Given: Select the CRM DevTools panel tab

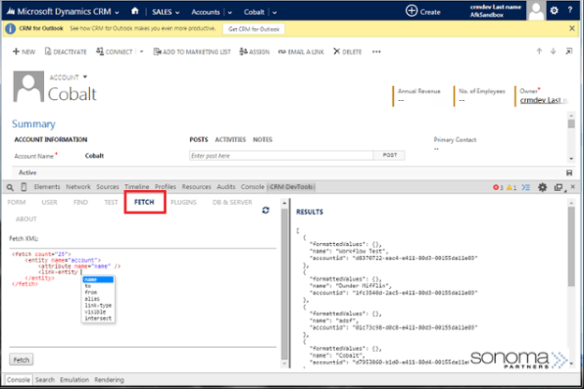Looking at the screenshot, I should (x=291, y=187).
